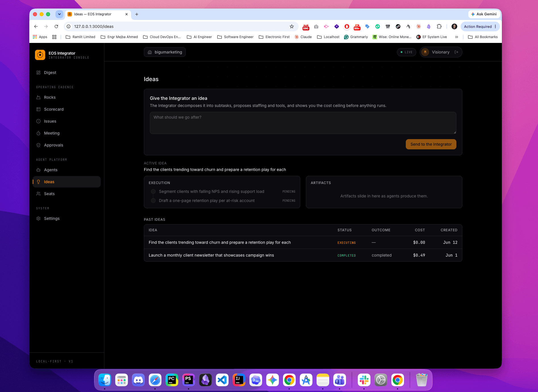Image resolution: width=538 pixels, height=392 pixels.
Task: Click the camera extension icon in toolbar
Action: point(316,26)
